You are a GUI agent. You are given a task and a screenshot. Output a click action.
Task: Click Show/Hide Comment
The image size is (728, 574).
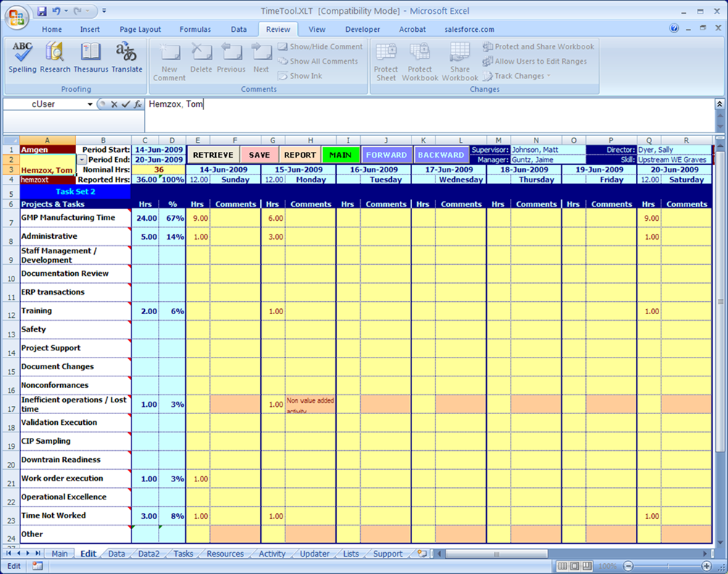pos(320,46)
